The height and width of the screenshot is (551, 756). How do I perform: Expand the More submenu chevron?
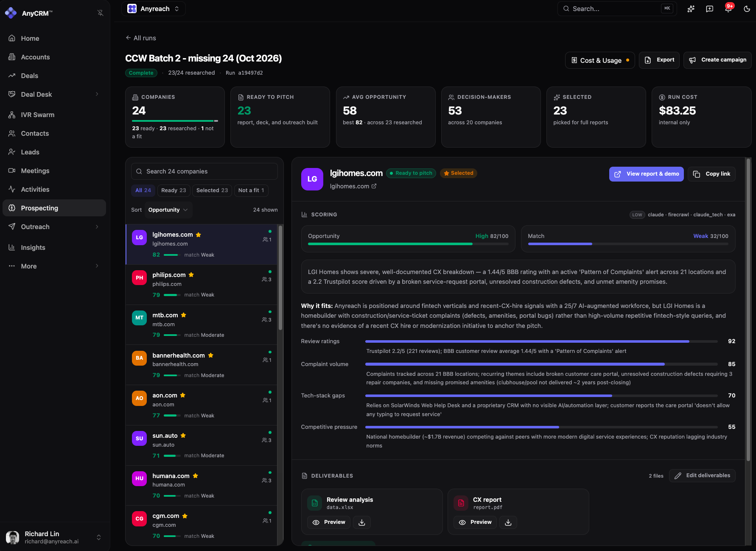[97, 266]
